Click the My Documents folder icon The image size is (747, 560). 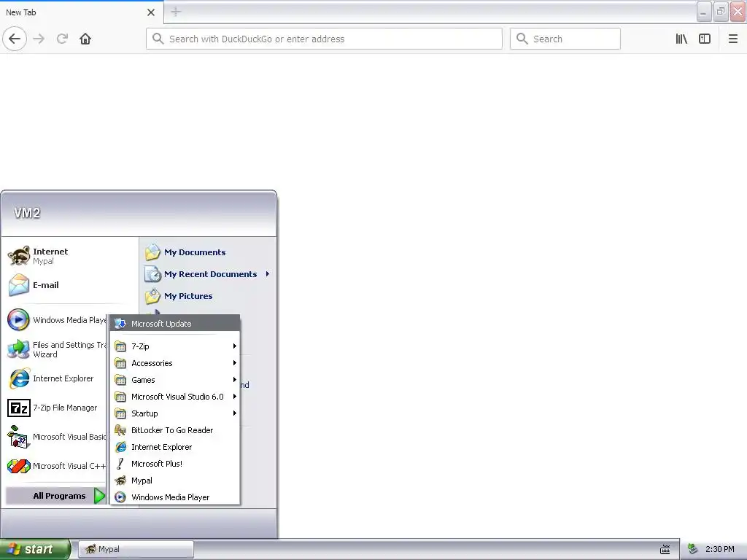point(152,252)
